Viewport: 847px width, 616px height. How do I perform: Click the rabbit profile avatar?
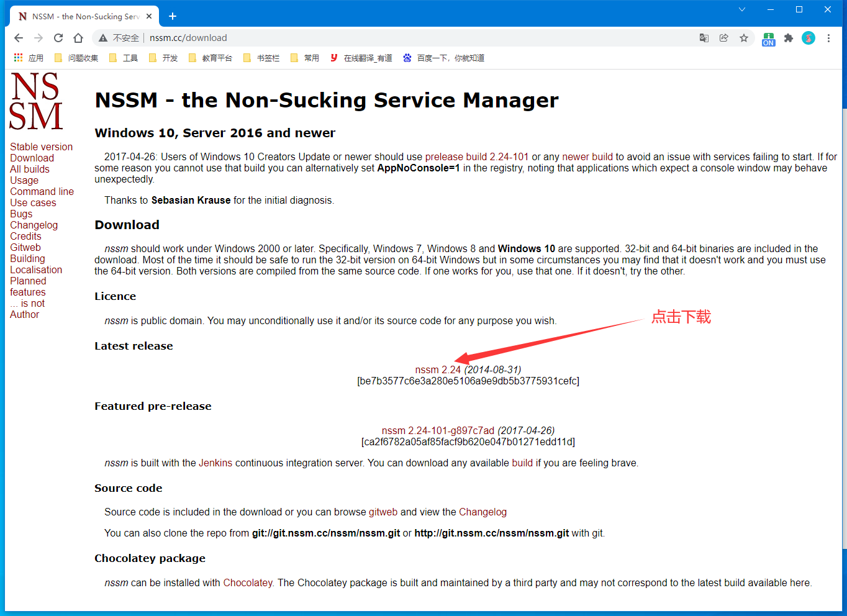pos(808,38)
